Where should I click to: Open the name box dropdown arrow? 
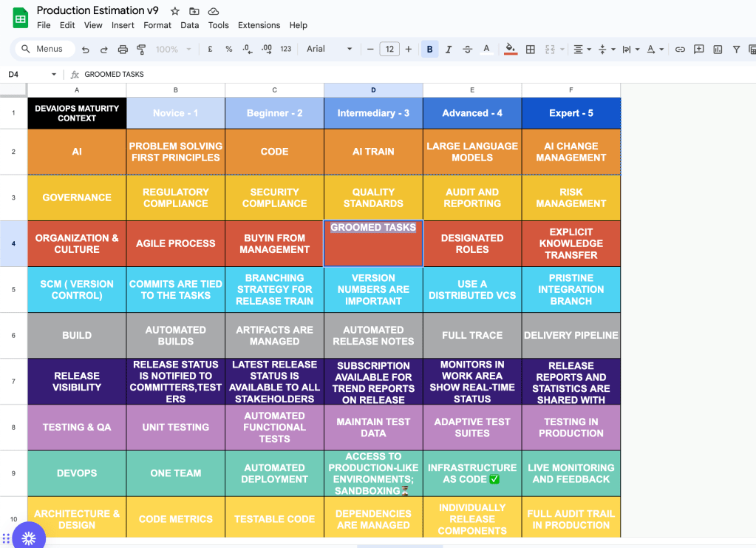54,74
